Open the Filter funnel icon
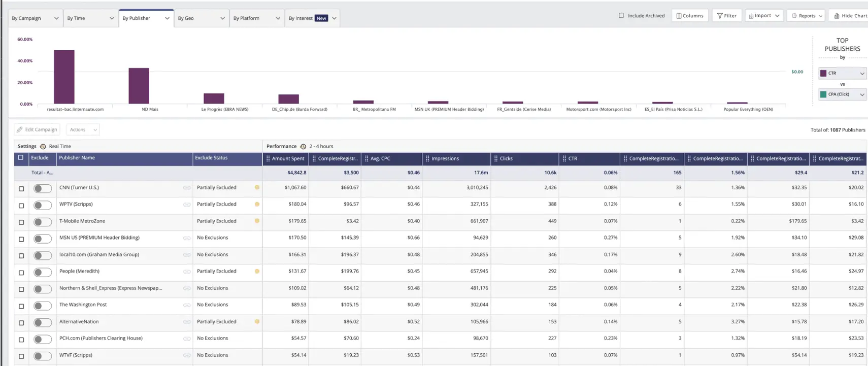Screen dimensions: 868x366 click(x=720, y=16)
